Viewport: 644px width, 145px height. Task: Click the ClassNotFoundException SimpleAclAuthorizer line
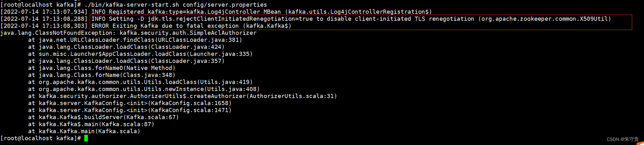coord(128,33)
